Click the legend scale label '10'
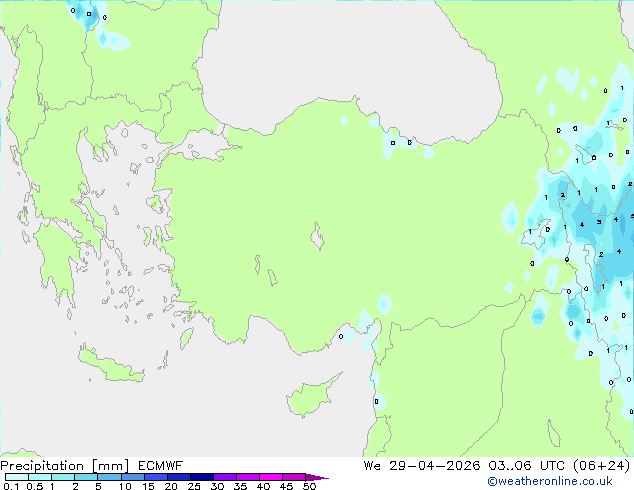634x490 pixels. point(125,486)
